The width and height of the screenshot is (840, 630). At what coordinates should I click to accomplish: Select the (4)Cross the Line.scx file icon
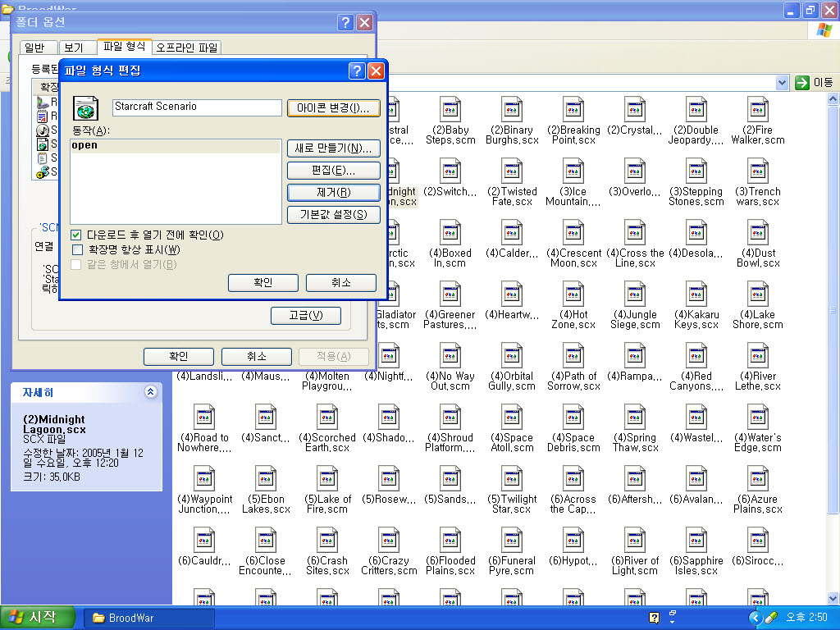tap(635, 232)
